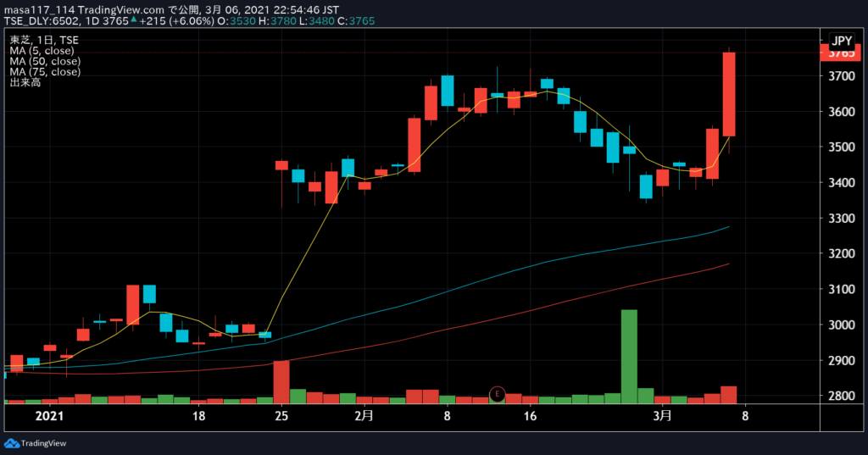Viewport: 868px width, 455px height.
Task: Click the 2021 date axis label
Action: click(49, 416)
